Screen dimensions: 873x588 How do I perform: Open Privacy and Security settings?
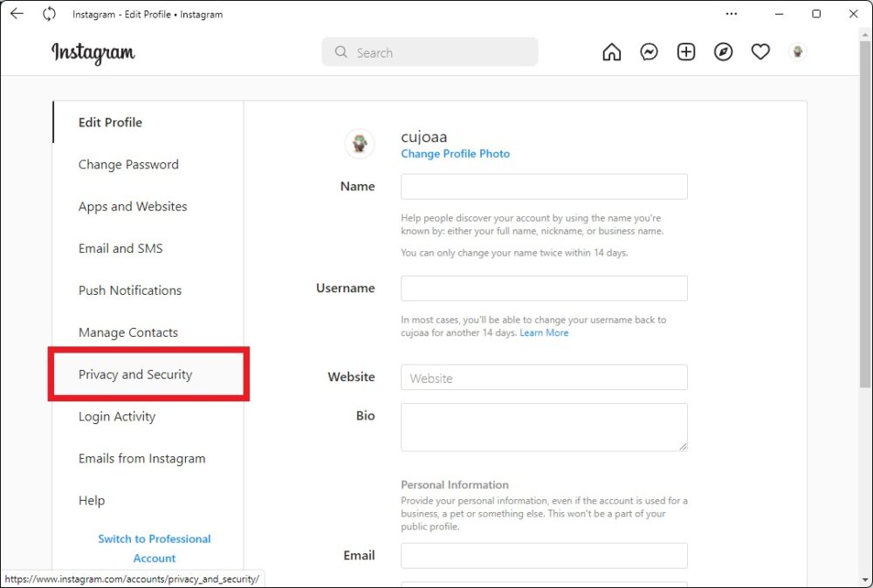click(134, 374)
